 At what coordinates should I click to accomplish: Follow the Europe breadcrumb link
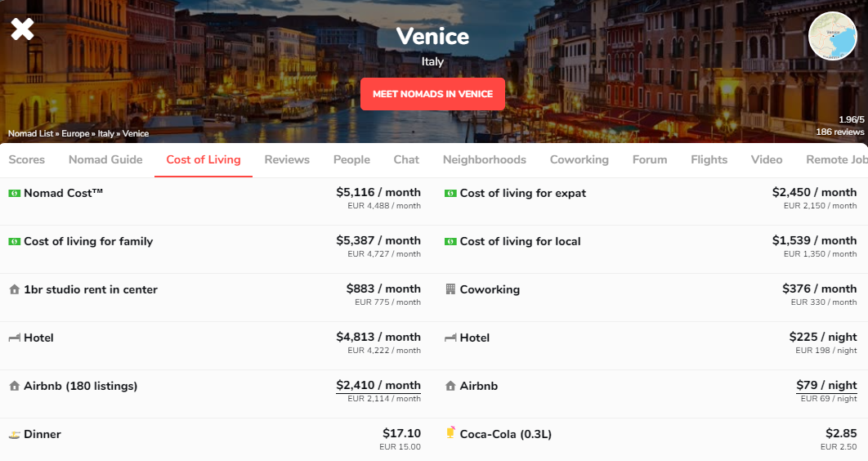point(75,133)
